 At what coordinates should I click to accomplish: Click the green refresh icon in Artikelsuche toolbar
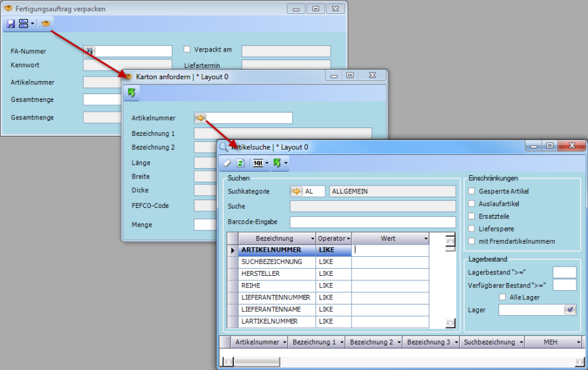[x=240, y=163]
